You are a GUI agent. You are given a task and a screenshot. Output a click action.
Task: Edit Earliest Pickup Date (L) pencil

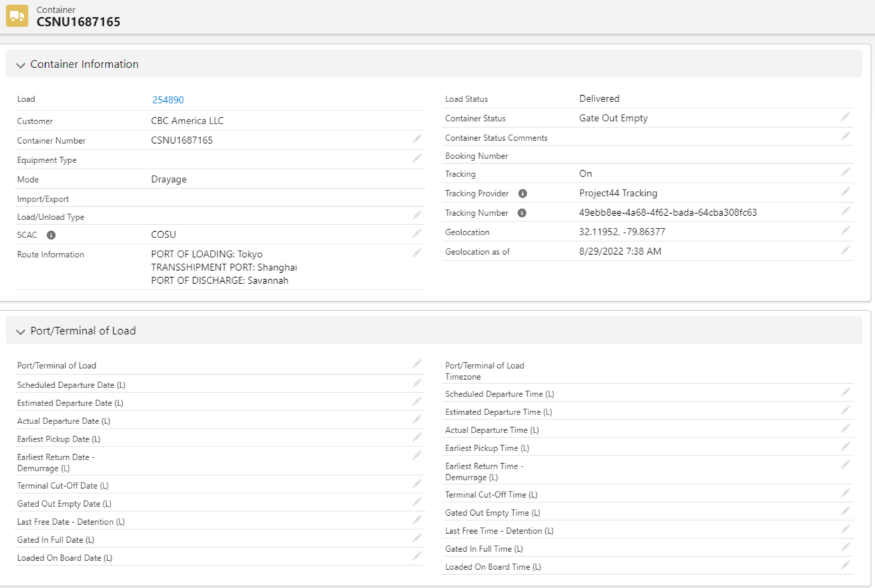pos(417,437)
